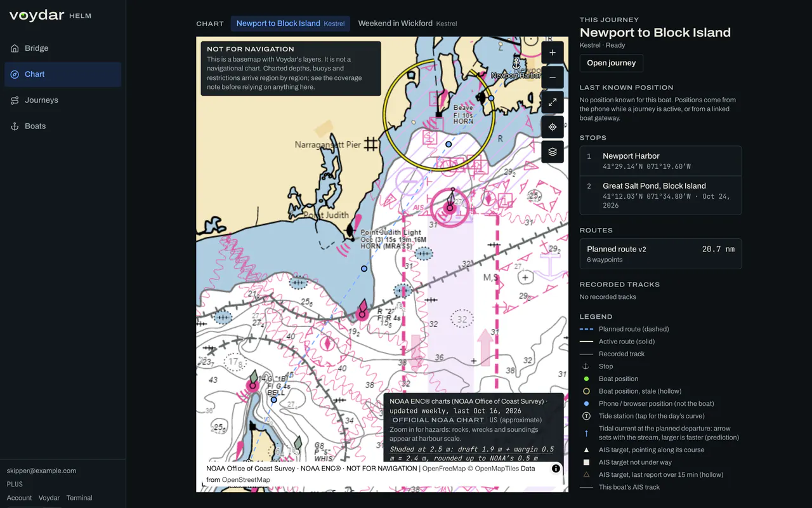The image size is (812, 508).
Task: Click the Point Judith Light label on map
Action: tap(391, 232)
